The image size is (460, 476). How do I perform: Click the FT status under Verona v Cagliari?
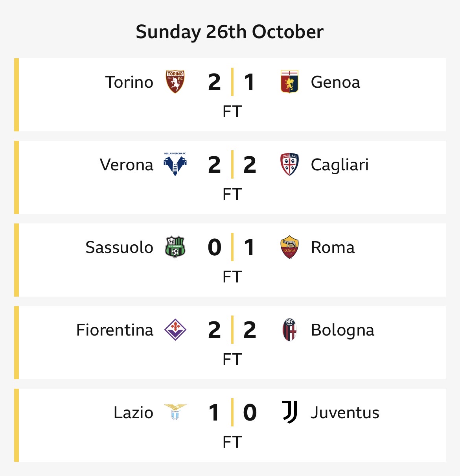[x=232, y=194]
